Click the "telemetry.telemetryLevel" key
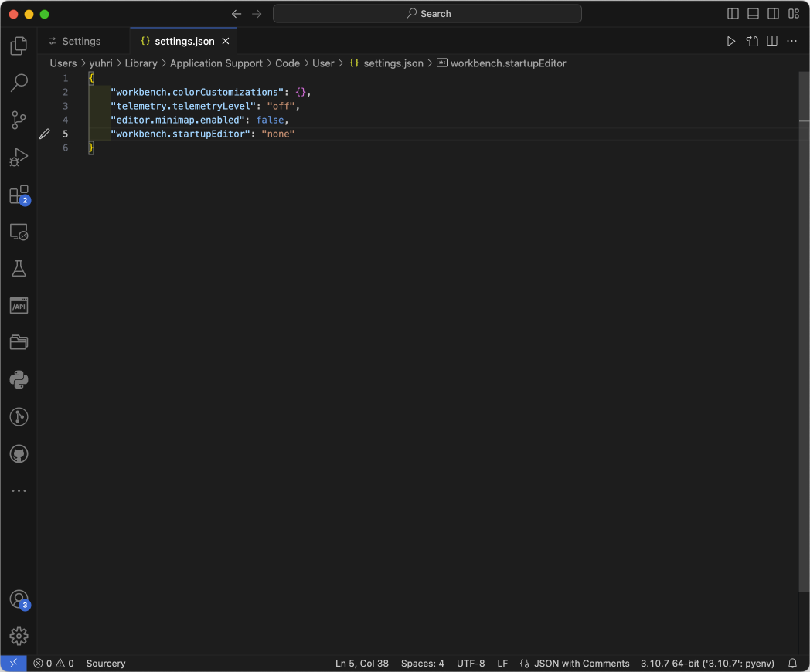This screenshot has height=672, width=810. (x=183, y=106)
